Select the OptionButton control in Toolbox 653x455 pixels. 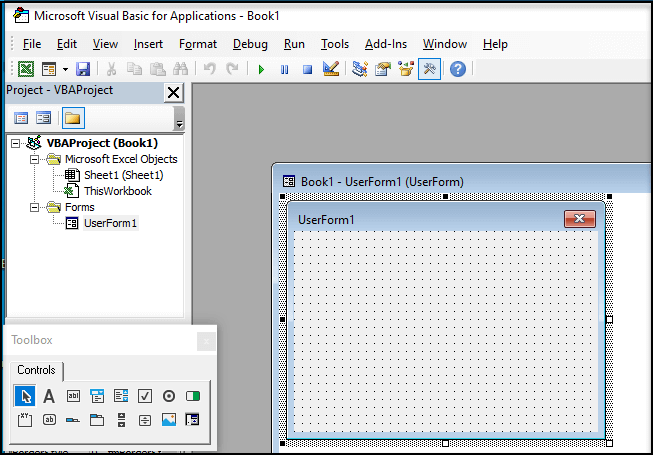(169, 396)
